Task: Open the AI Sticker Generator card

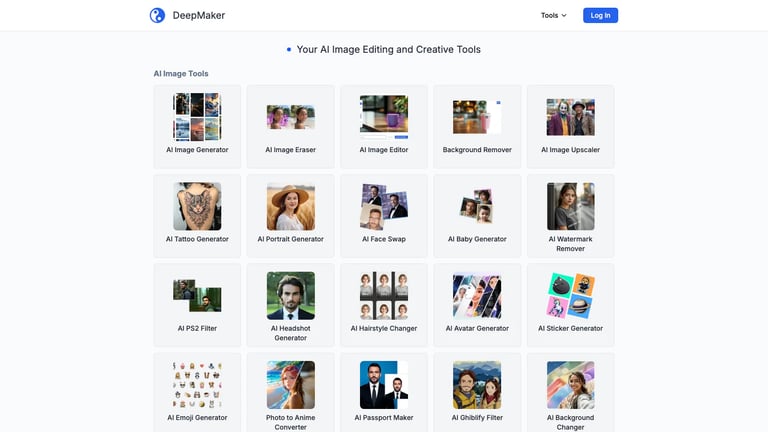Action: tap(571, 305)
